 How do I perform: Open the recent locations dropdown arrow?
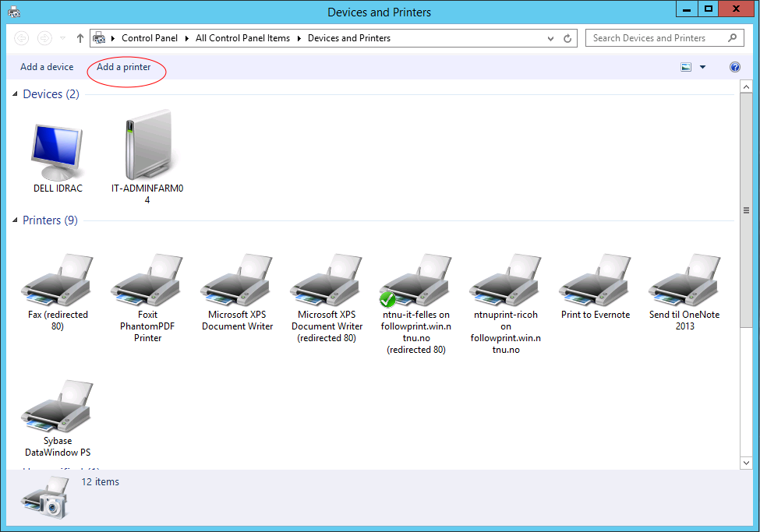coord(62,38)
